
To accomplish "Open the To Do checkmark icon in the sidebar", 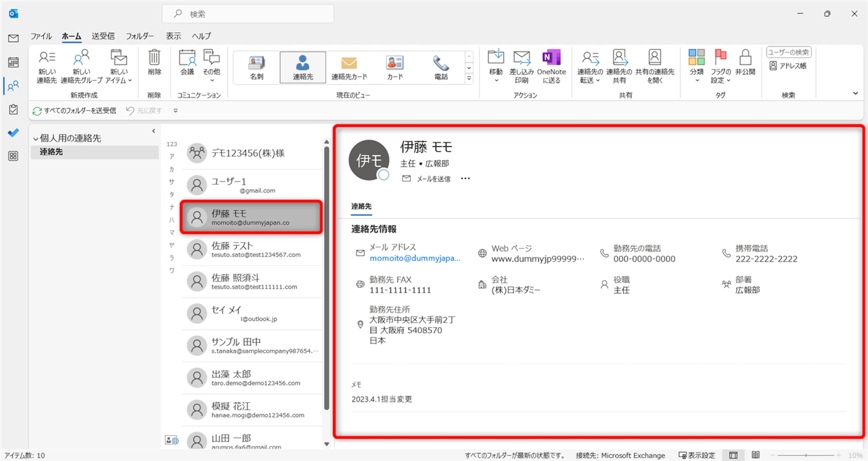I will click(x=13, y=133).
